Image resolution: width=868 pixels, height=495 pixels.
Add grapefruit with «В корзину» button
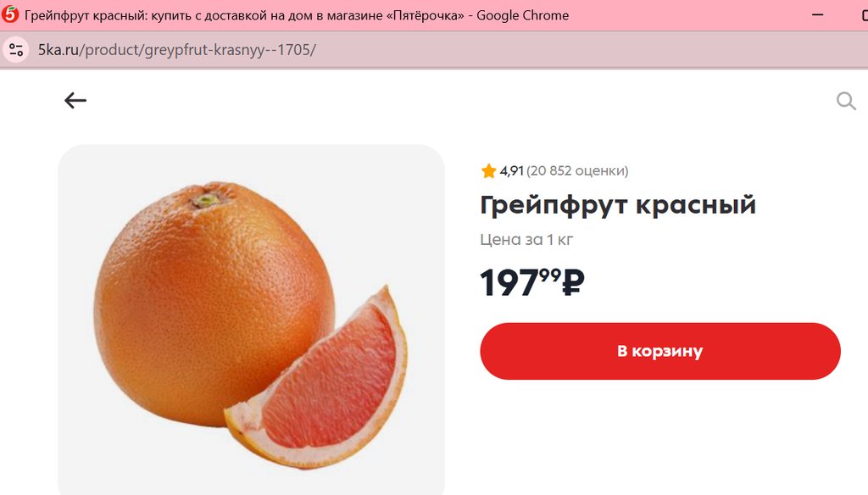[659, 351]
